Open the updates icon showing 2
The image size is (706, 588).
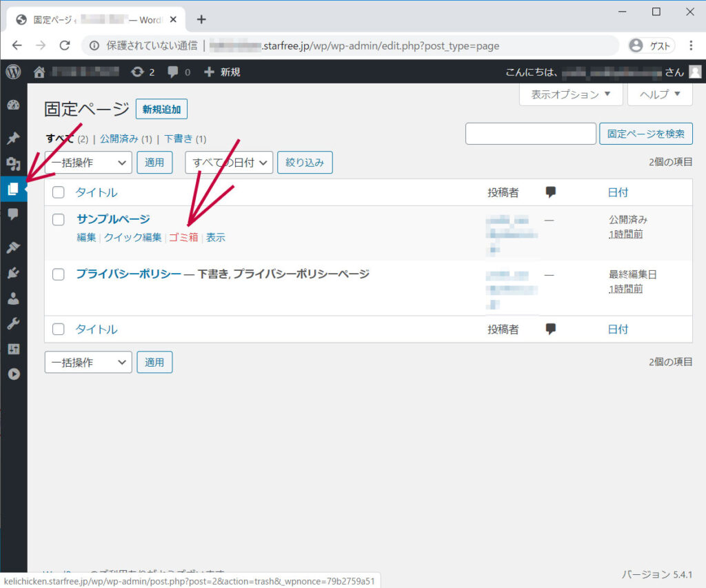143,72
